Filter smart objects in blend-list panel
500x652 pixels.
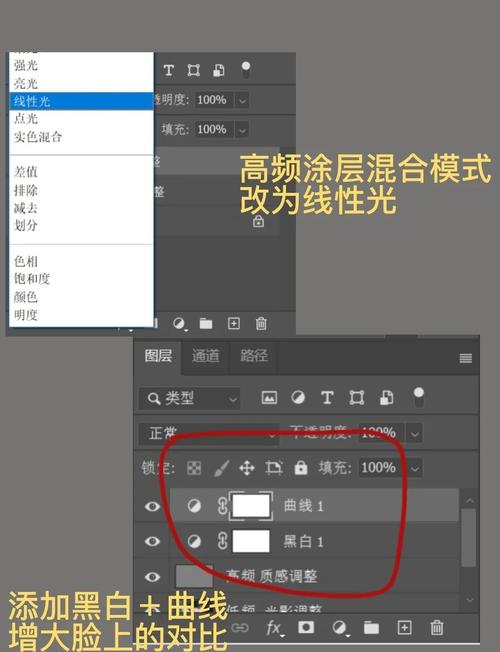click(x=219, y=70)
